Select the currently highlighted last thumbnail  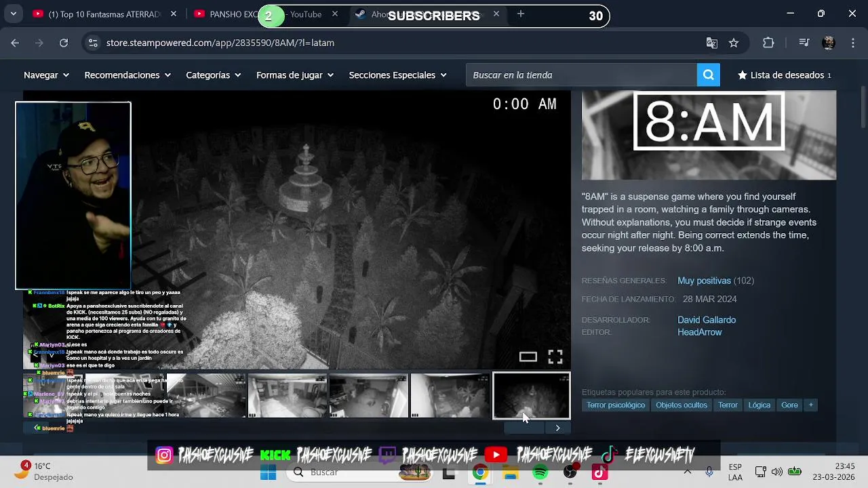pyautogui.click(x=532, y=396)
